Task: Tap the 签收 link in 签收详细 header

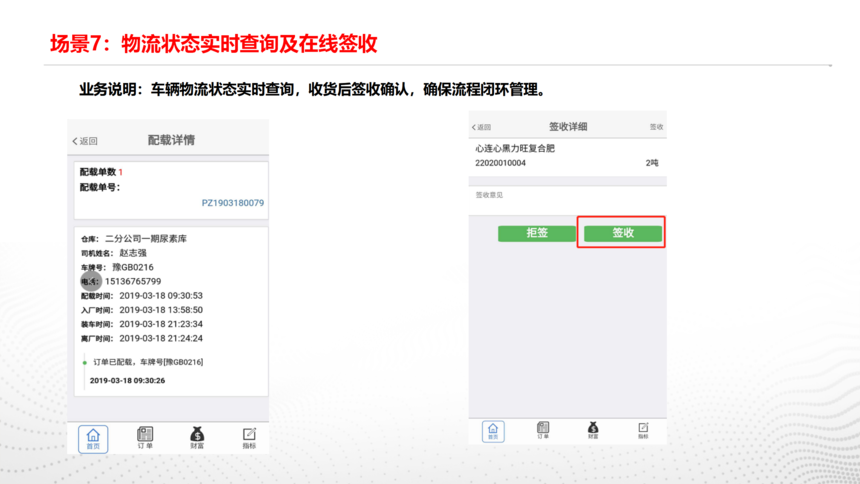Action: 656,127
